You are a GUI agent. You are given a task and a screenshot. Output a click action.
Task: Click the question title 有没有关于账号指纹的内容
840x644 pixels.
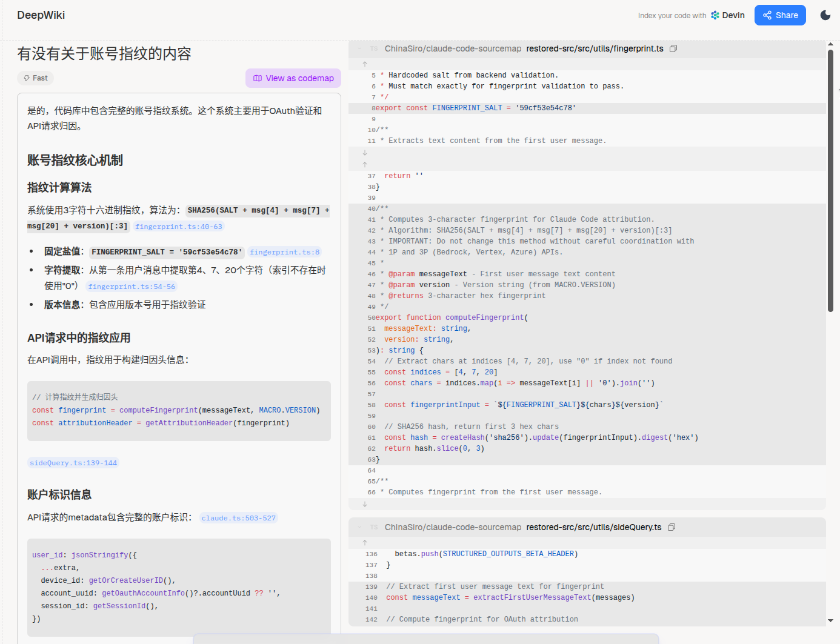click(104, 54)
